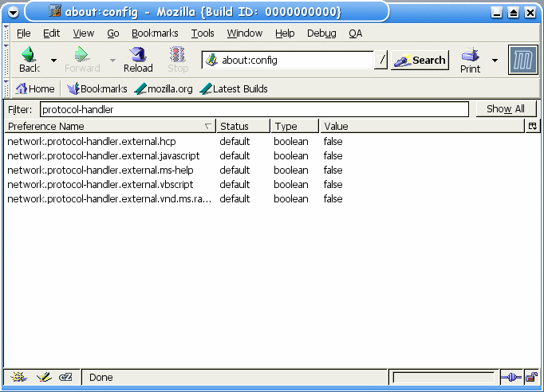This screenshot has height=392, width=544.
Task: Open ChatZilla from status bar icon
Action: pyautogui.click(x=65, y=377)
